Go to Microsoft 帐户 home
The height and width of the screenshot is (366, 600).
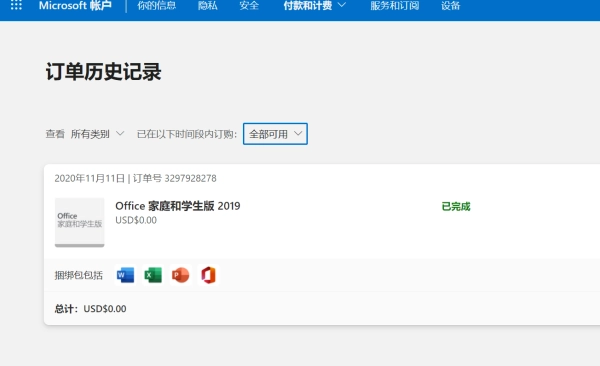click(x=75, y=5)
